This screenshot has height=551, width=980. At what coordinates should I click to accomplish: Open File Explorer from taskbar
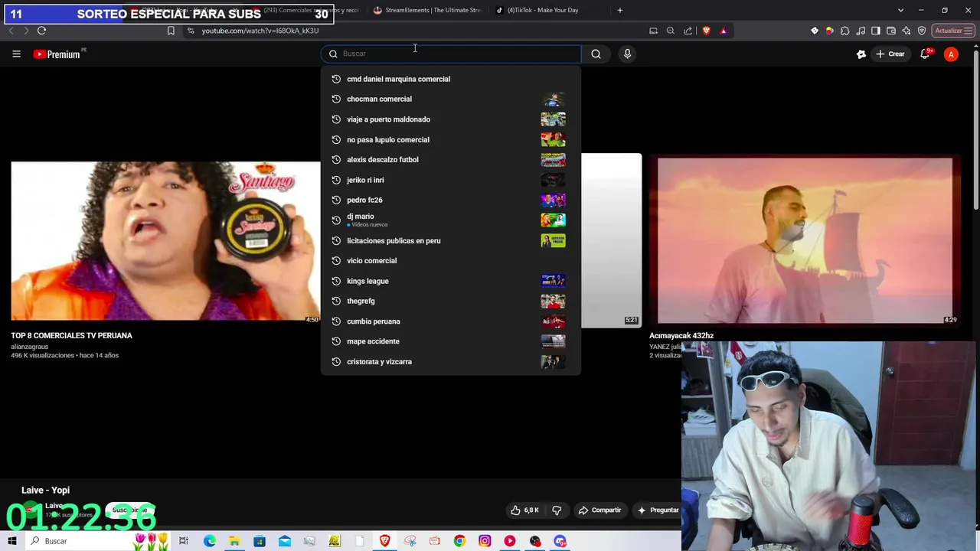[x=234, y=541]
